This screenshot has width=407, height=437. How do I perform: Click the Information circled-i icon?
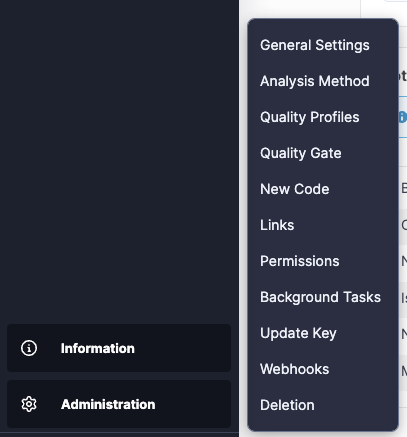(29, 348)
